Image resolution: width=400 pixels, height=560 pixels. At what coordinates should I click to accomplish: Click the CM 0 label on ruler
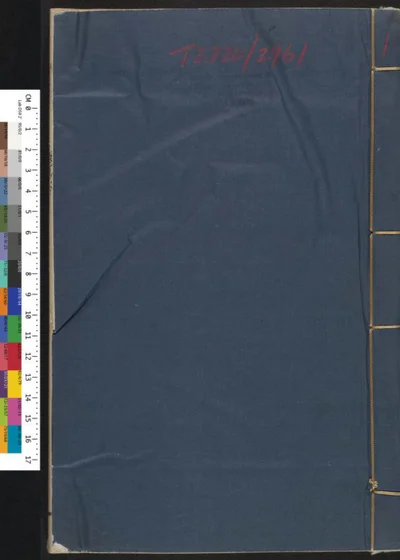point(28,102)
